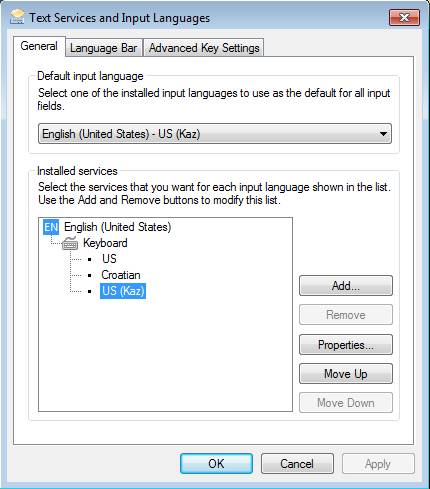Click the Keyboard icon in the tree
The image size is (430, 489).
click(70, 243)
